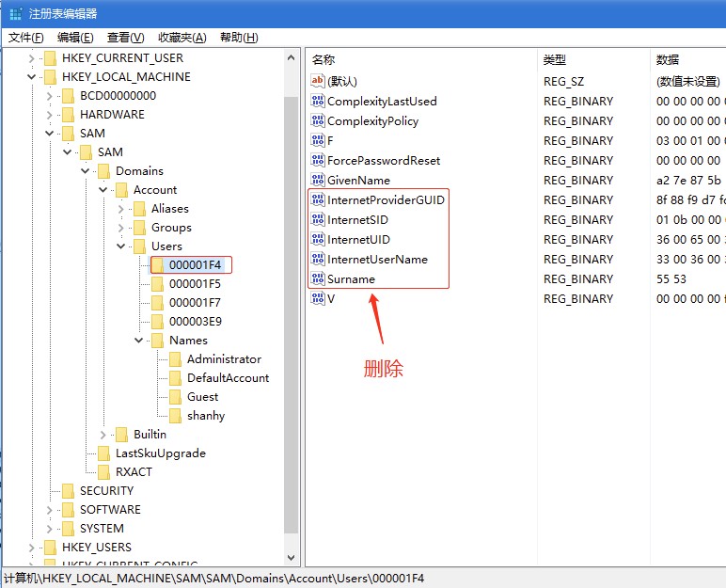This screenshot has width=726, height=588.
Task: Collapse the HKEY_LOCAL_MACHINE key
Action: click(x=31, y=77)
